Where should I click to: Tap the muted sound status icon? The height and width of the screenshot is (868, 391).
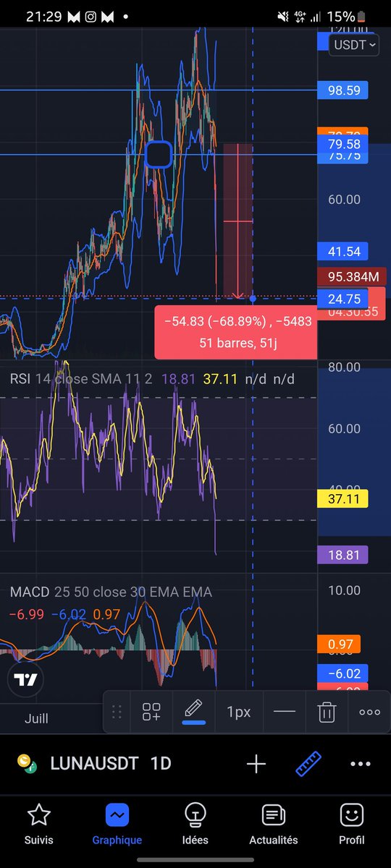point(284,16)
